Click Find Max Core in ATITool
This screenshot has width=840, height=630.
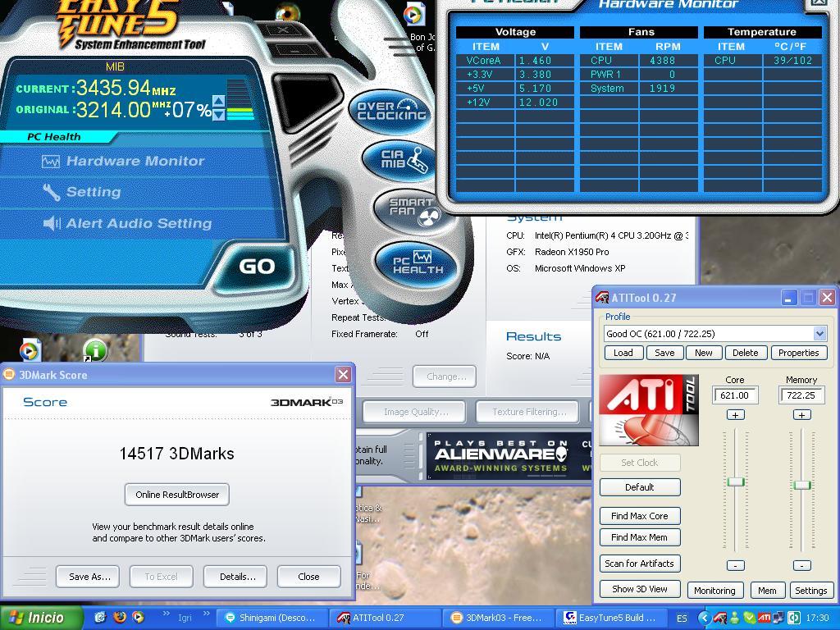point(640,517)
